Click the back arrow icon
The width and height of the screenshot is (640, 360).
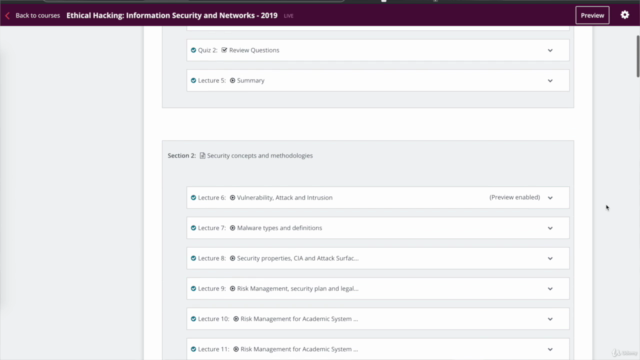point(7,16)
